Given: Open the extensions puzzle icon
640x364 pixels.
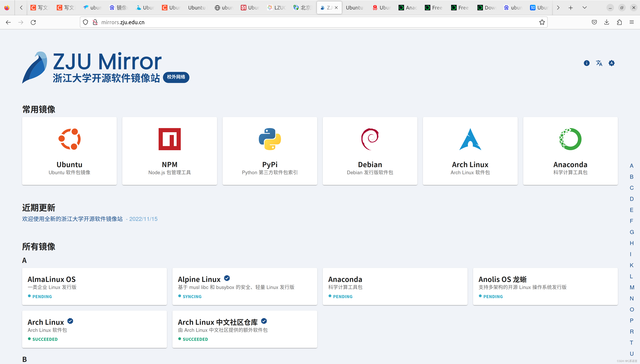Looking at the screenshot, I should (619, 22).
